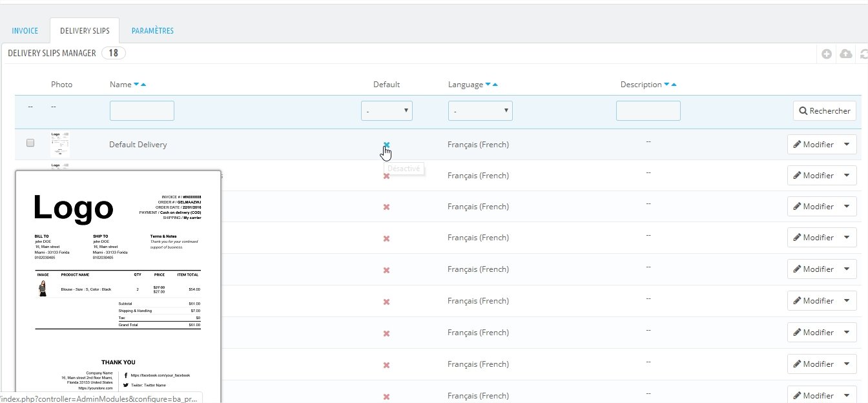Click Modifier for Default Delivery
The image size is (868, 403).
tap(813, 145)
